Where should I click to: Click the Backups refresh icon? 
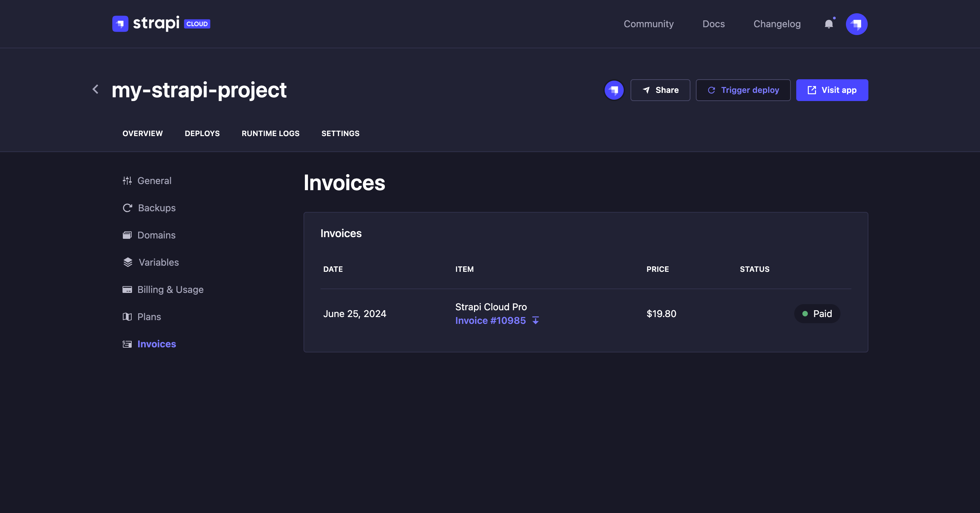[128, 208]
